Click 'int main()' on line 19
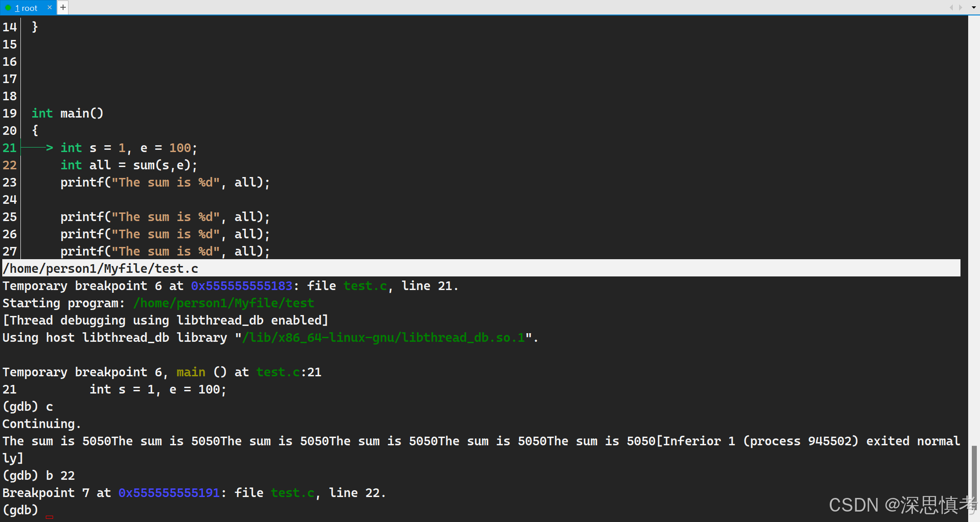The height and width of the screenshot is (522, 980). point(68,113)
